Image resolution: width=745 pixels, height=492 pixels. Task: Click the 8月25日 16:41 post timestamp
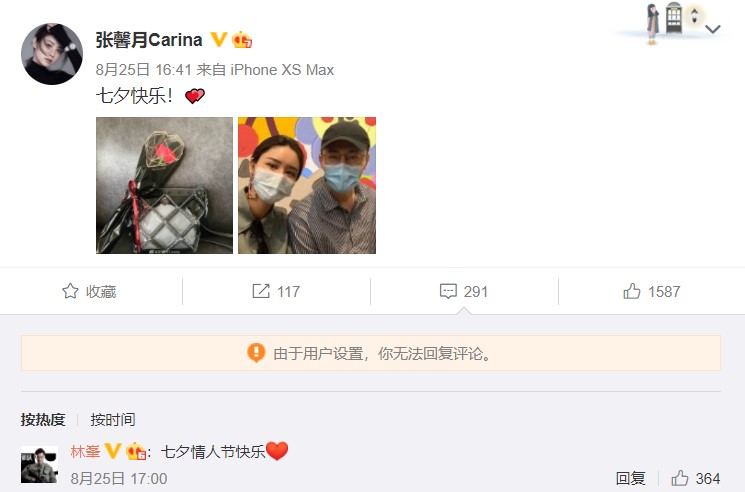click(x=143, y=70)
